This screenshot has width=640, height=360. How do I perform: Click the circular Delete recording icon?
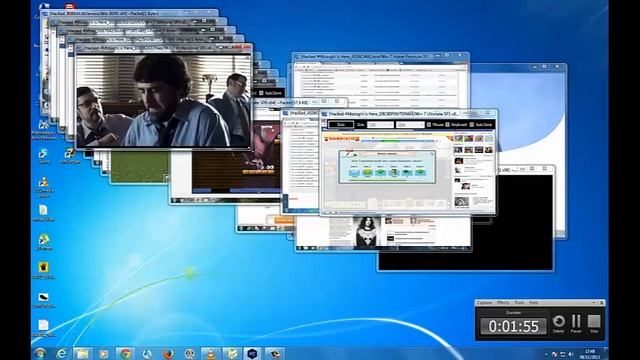coord(558,322)
